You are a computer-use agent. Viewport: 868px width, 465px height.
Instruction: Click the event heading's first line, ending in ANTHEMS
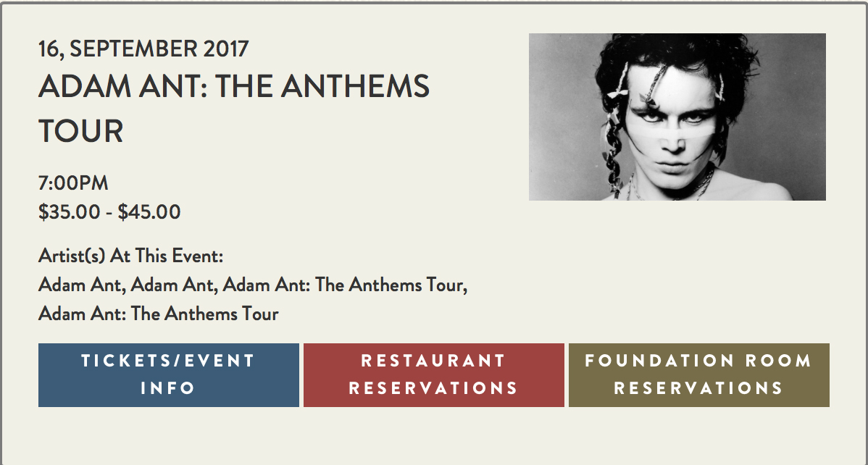234,87
